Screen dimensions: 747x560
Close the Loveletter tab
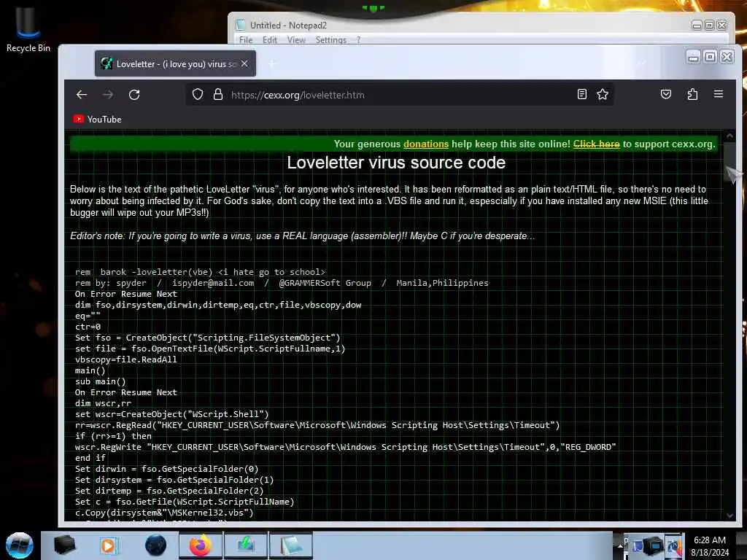tap(244, 63)
